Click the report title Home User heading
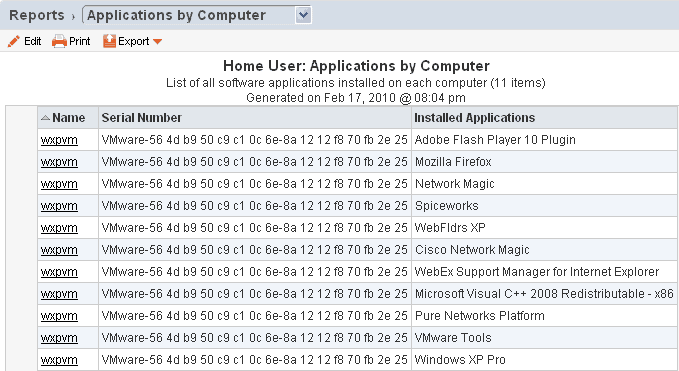 (356, 66)
